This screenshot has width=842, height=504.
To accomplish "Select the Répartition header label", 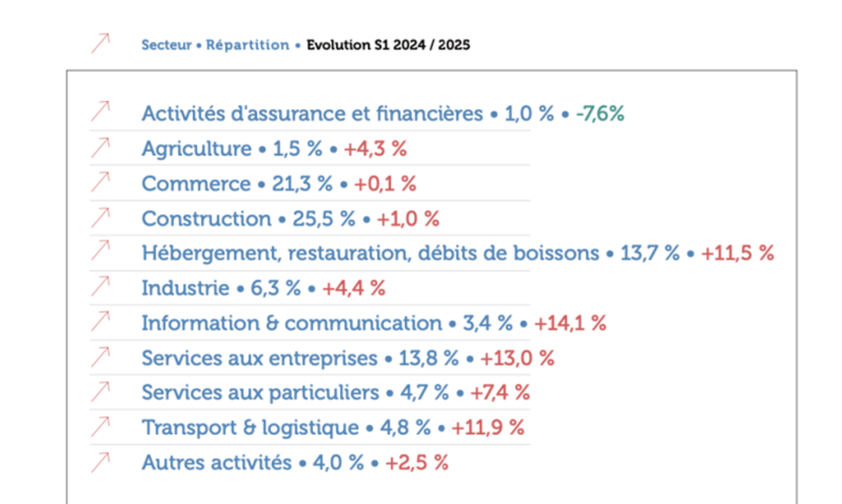I will point(247,44).
